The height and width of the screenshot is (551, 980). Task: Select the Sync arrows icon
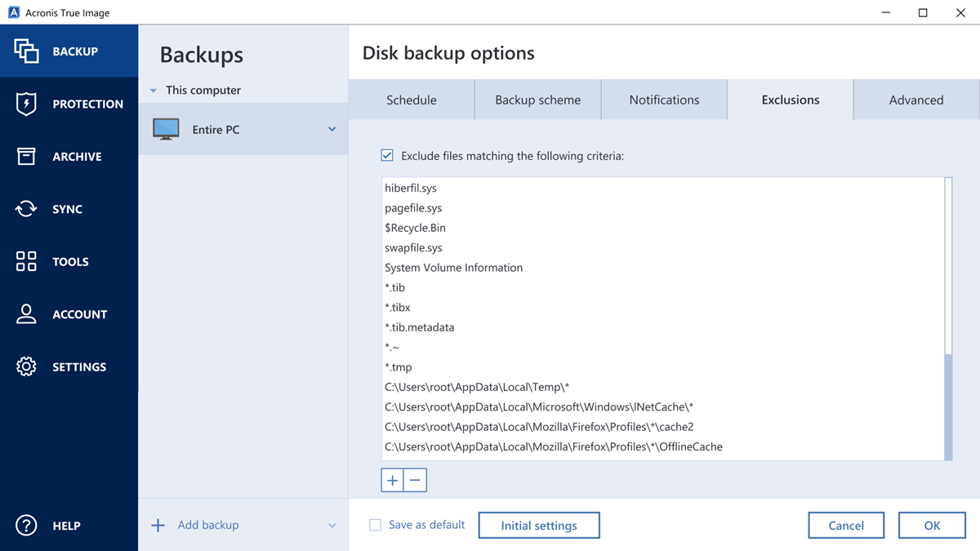click(x=26, y=209)
